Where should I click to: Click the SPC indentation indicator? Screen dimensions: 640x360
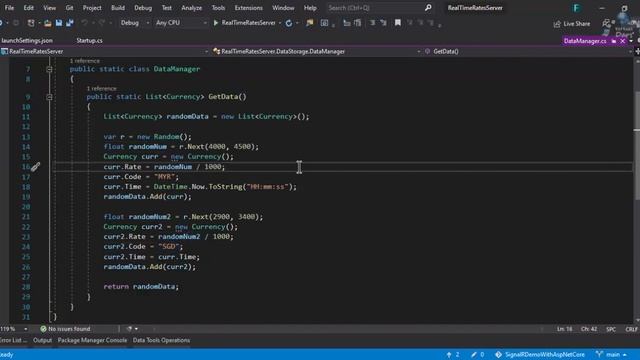pos(611,329)
